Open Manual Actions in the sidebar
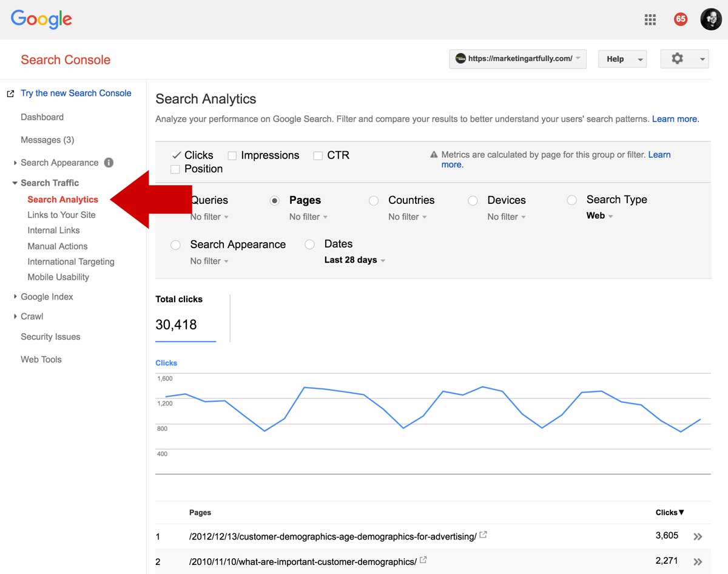Screen dimensions: 728x574 [58, 246]
